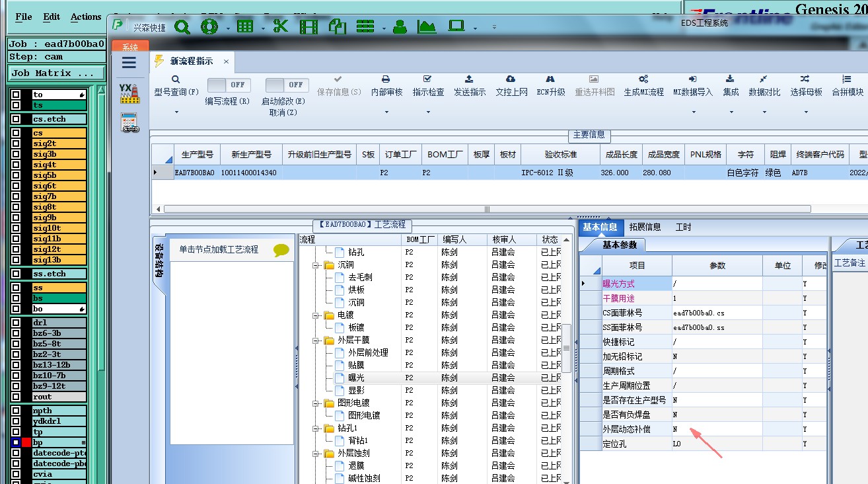
Task: Open the Actions menu in Genesis
Action: (87, 17)
